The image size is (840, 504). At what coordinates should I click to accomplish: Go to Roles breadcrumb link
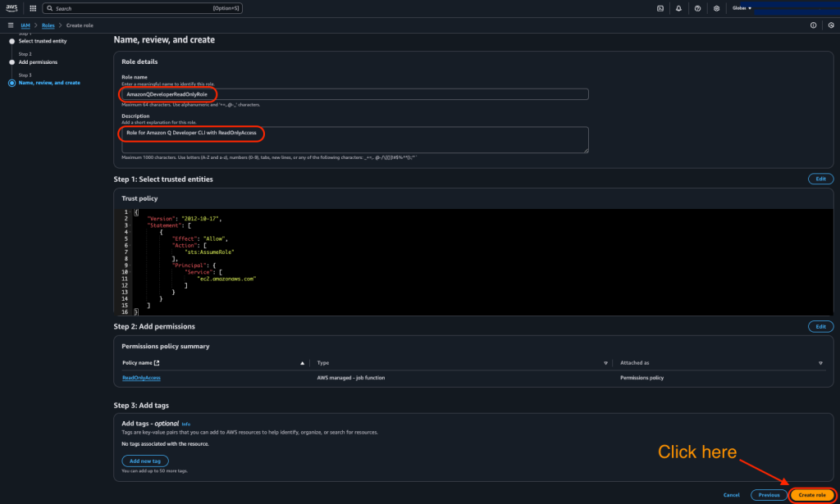click(48, 25)
